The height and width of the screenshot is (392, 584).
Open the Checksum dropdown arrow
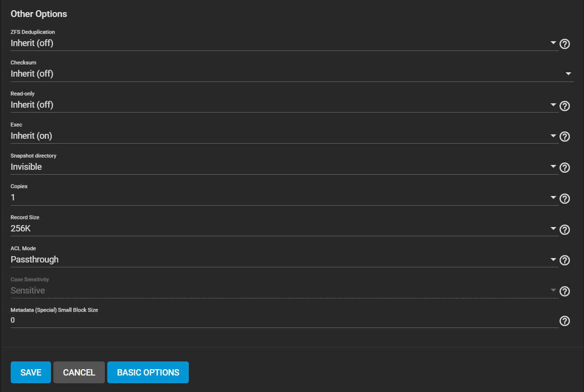(568, 74)
